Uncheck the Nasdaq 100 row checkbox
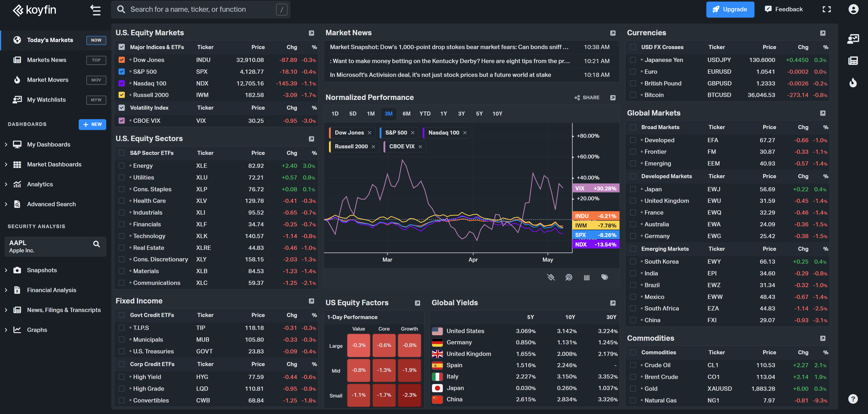Image resolution: width=868 pixels, height=414 pixels. (x=122, y=83)
